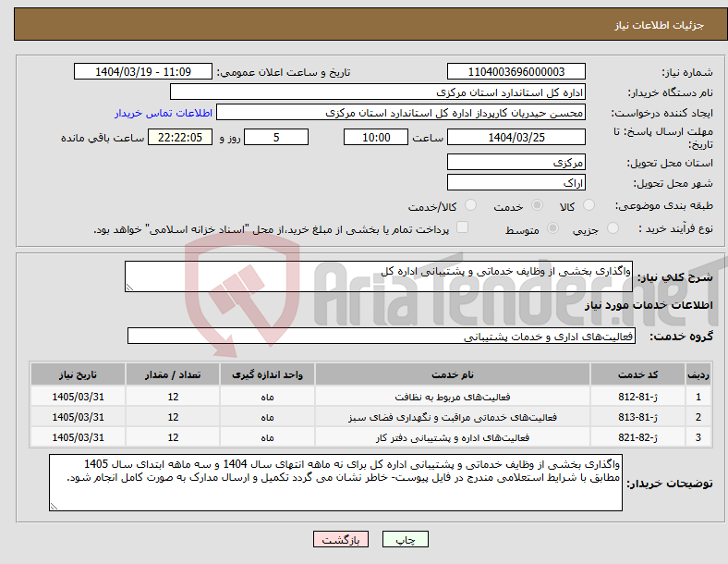
Task: Click the کد خدمت column header
Action: 638,374
